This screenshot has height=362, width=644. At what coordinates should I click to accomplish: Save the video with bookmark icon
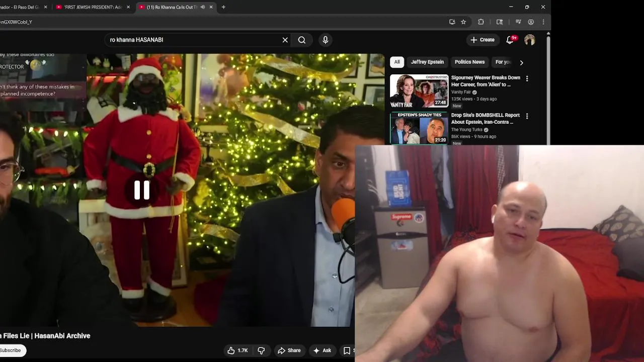(347, 350)
